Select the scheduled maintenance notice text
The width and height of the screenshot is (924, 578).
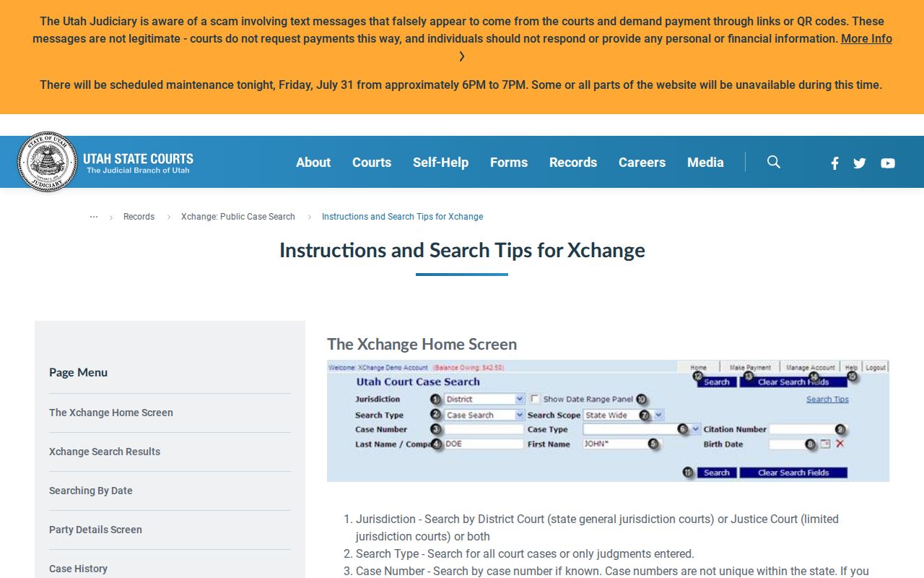(x=461, y=85)
